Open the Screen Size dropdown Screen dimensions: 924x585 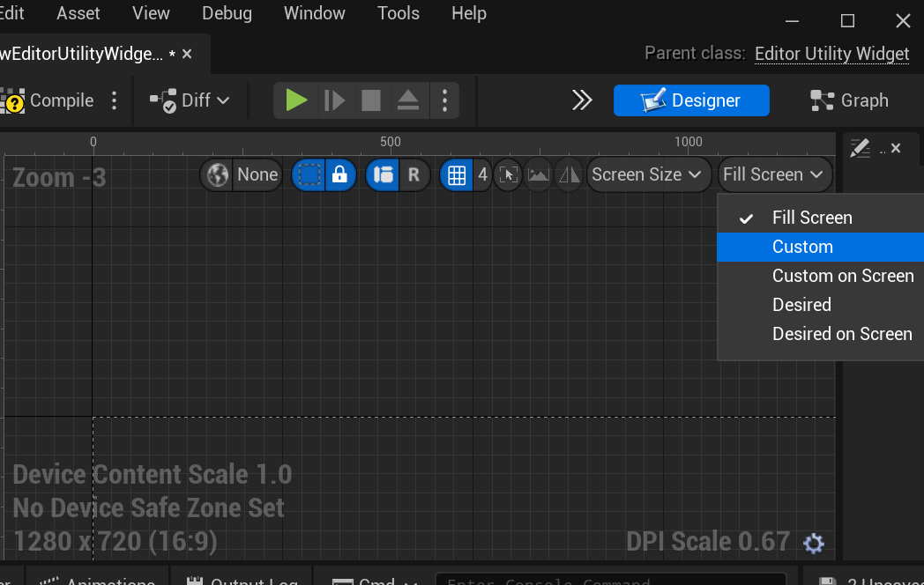tap(647, 175)
